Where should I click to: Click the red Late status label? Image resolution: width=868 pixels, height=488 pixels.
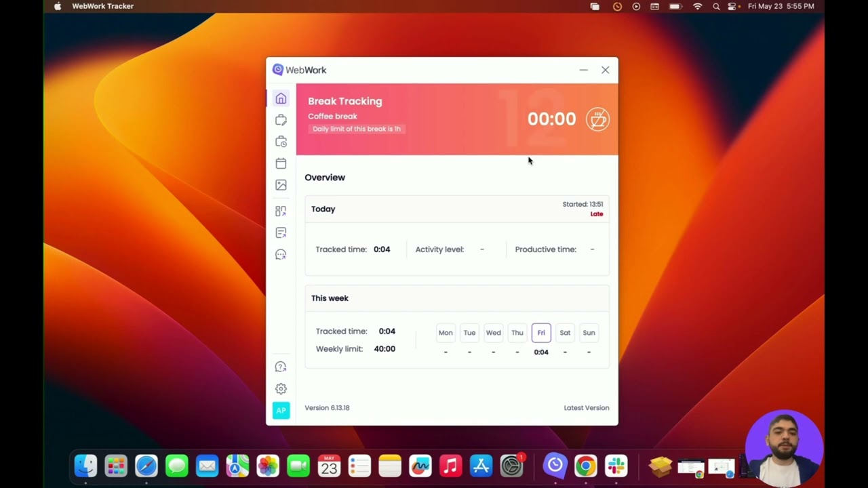[597, 214]
